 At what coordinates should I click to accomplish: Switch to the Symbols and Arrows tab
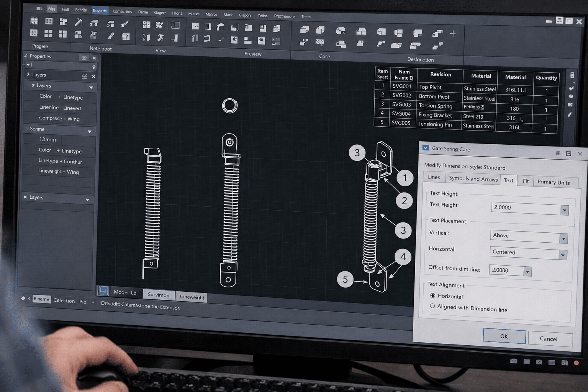(473, 179)
